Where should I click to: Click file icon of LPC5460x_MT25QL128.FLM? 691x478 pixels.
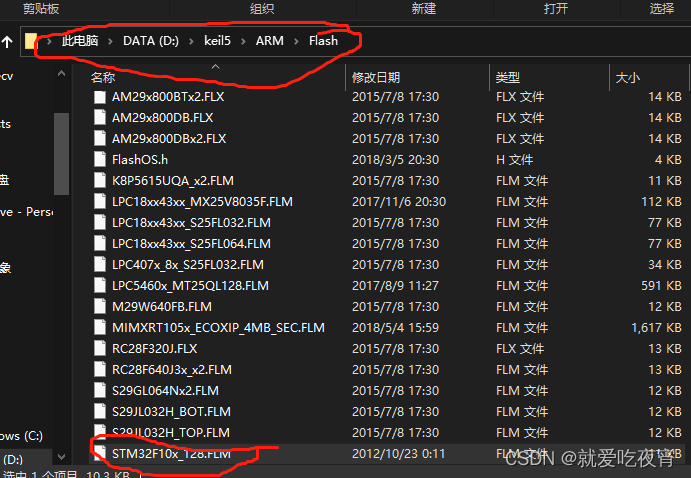pyautogui.click(x=100, y=285)
